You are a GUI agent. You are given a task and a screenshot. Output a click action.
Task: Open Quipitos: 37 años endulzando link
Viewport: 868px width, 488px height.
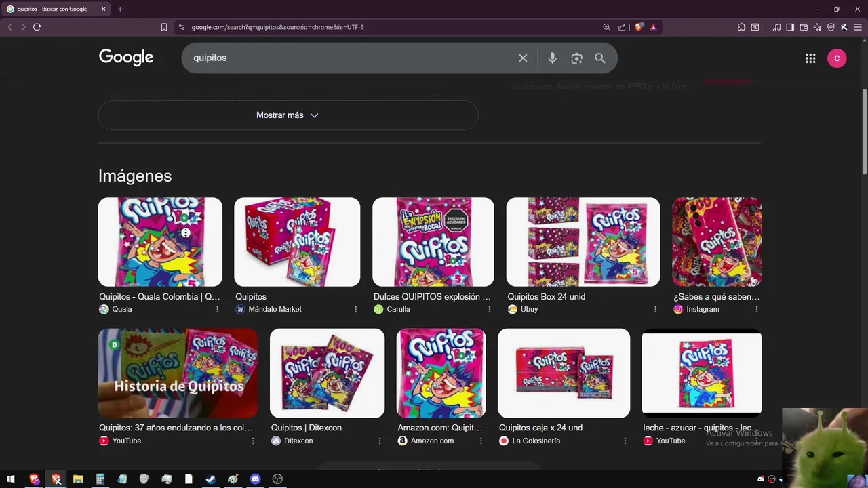coord(176,428)
